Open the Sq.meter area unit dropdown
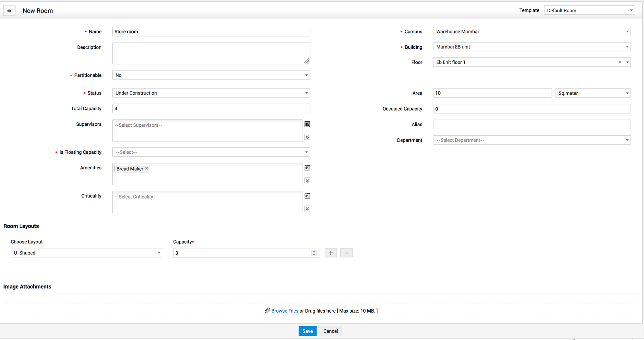Screen dimensions: 644x340 (593, 93)
